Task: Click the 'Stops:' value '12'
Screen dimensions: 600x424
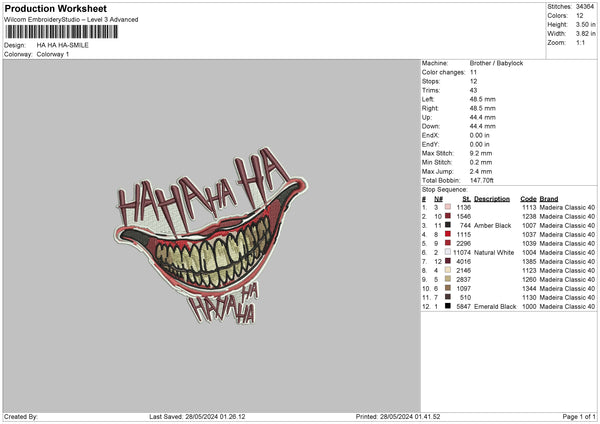Action: pyautogui.click(x=473, y=81)
